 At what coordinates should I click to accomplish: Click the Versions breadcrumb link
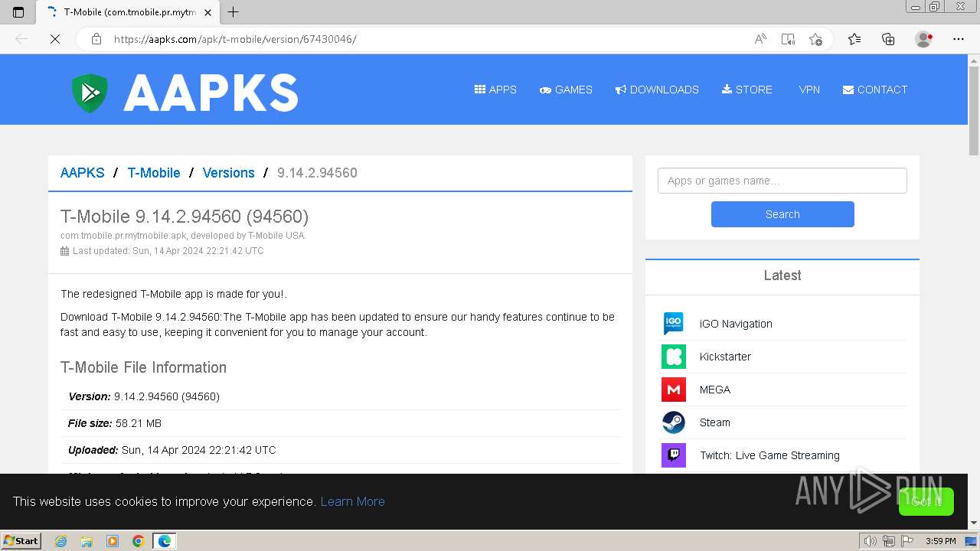(228, 173)
